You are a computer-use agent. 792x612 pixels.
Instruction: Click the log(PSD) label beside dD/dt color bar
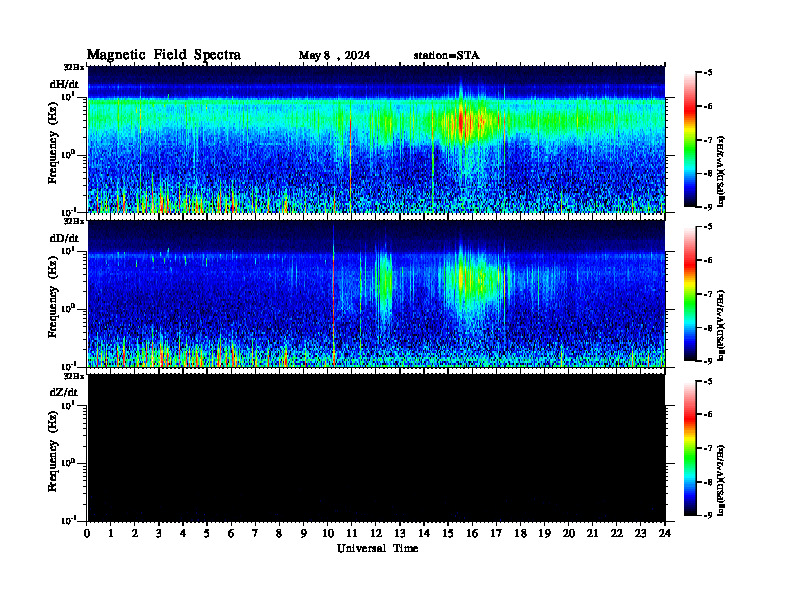721,325
